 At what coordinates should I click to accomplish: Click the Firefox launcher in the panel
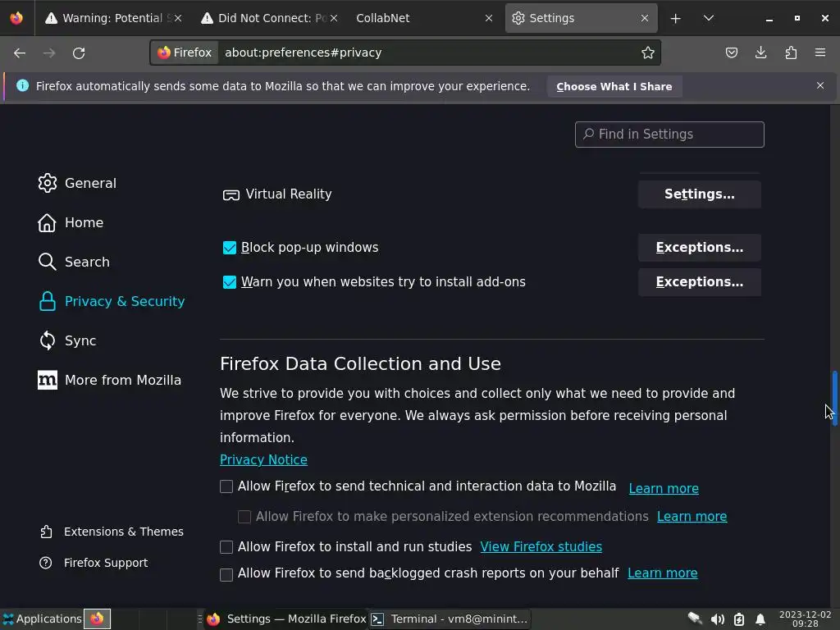(97, 619)
